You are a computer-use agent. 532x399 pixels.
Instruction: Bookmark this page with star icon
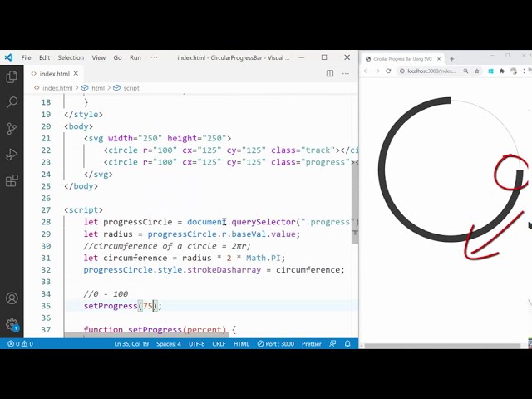click(x=476, y=71)
